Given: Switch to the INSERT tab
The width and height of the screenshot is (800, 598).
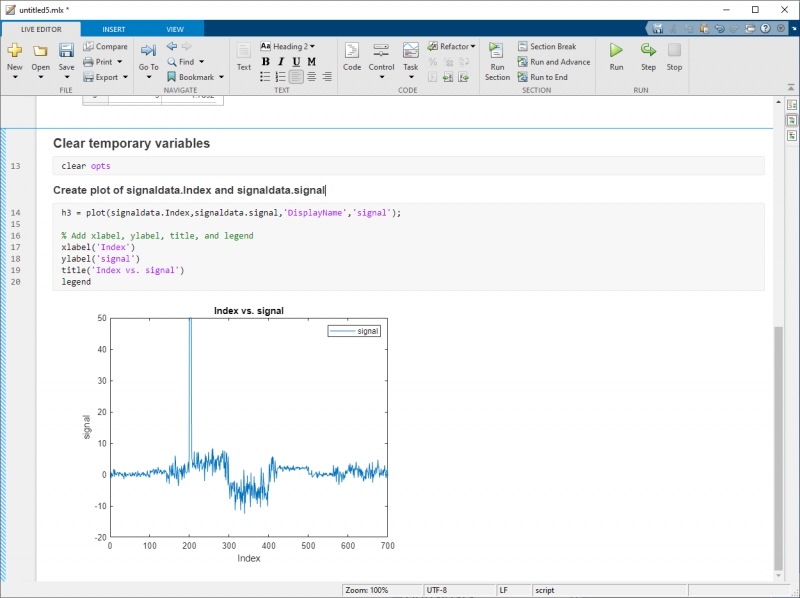Looking at the screenshot, I should pos(113,29).
